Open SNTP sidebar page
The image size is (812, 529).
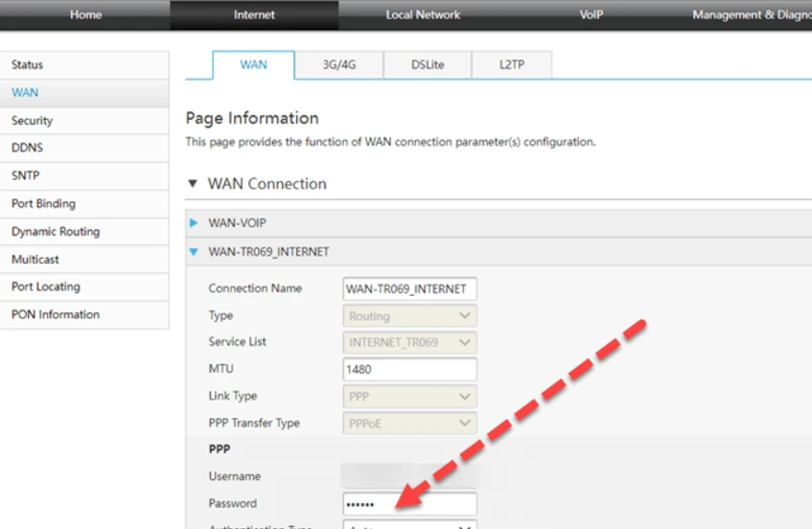[x=84, y=176]
